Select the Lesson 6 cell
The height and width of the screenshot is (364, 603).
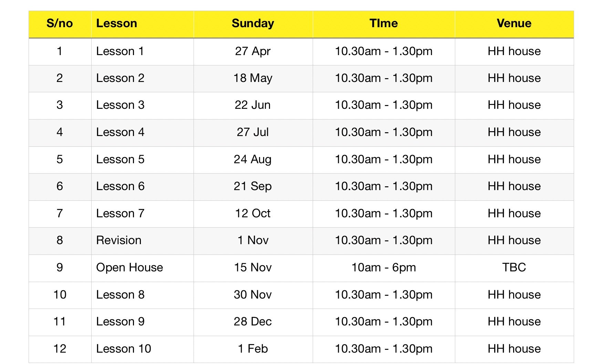tap(120, 186)
